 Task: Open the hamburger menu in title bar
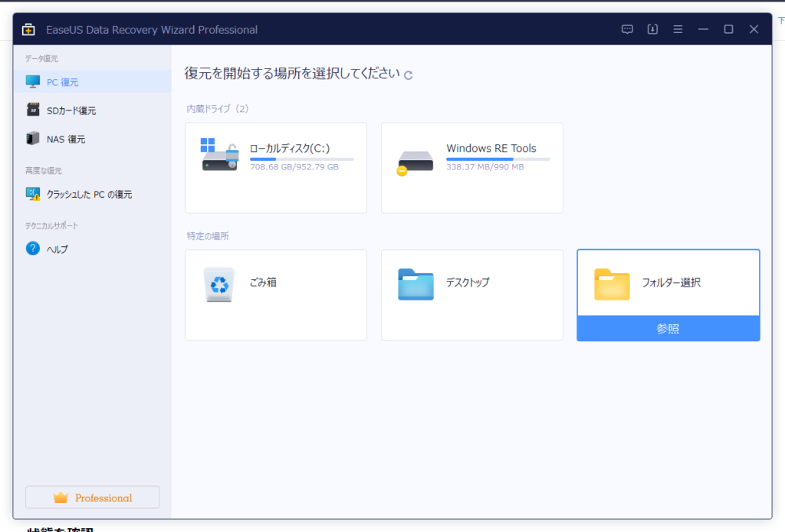pyautogui.click(x=678, y=29)
